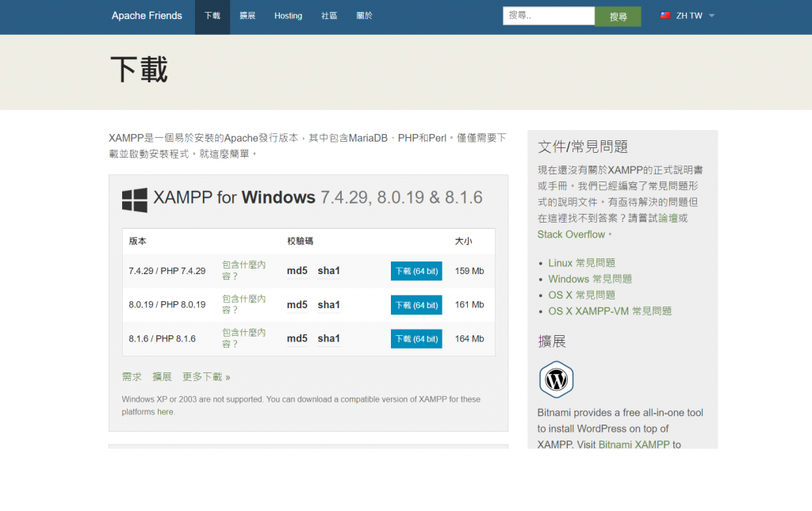Focus the 搜尋 search input field
The height and width of the screenshot is (511, 812).
click(x=549, y=16)
